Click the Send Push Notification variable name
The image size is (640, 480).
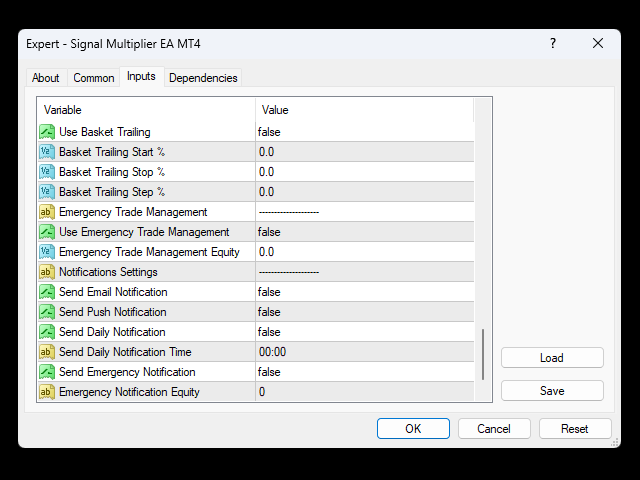click(113, 312)
